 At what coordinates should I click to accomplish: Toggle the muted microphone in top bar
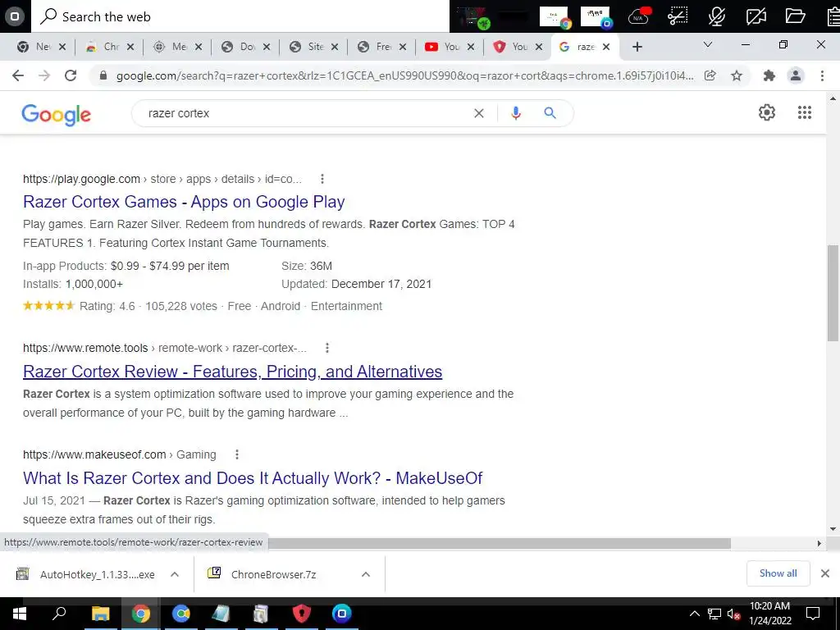716,16
